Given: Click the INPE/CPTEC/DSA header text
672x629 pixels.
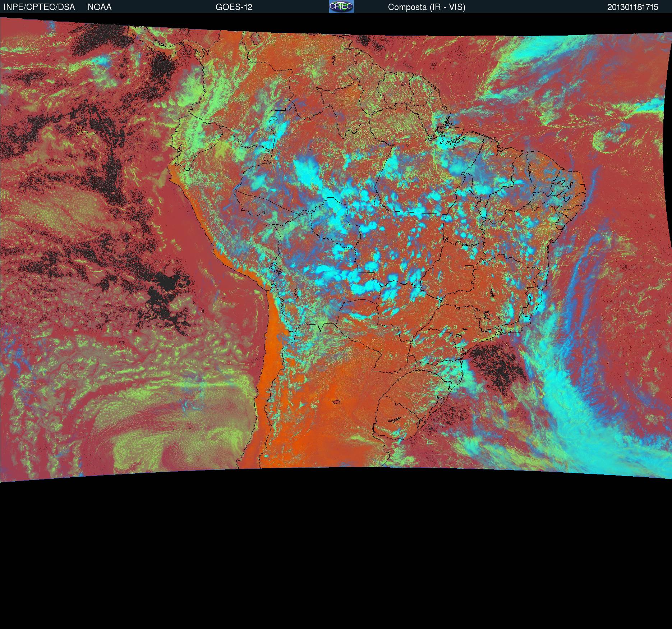Looking at the screenshot, I should [x=39, y=7].
